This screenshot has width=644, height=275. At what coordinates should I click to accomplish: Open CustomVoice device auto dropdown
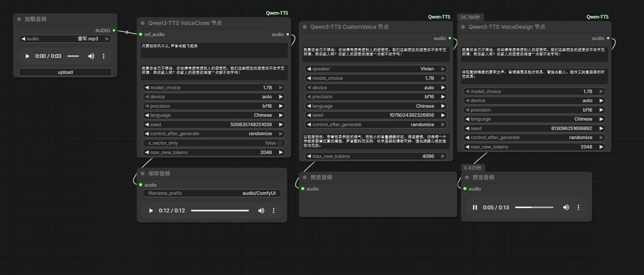click(376, 87)
